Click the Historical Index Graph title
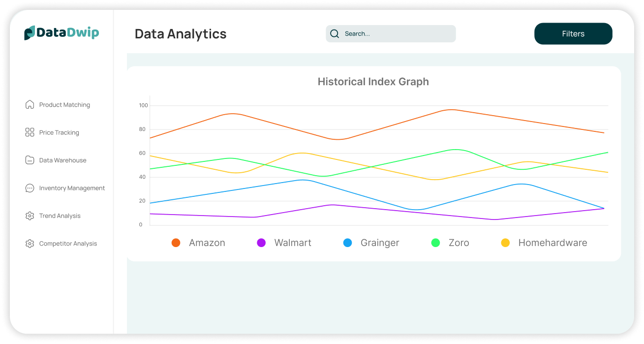The height and width of the screenshot is (344, 644). tap(373, 82)
